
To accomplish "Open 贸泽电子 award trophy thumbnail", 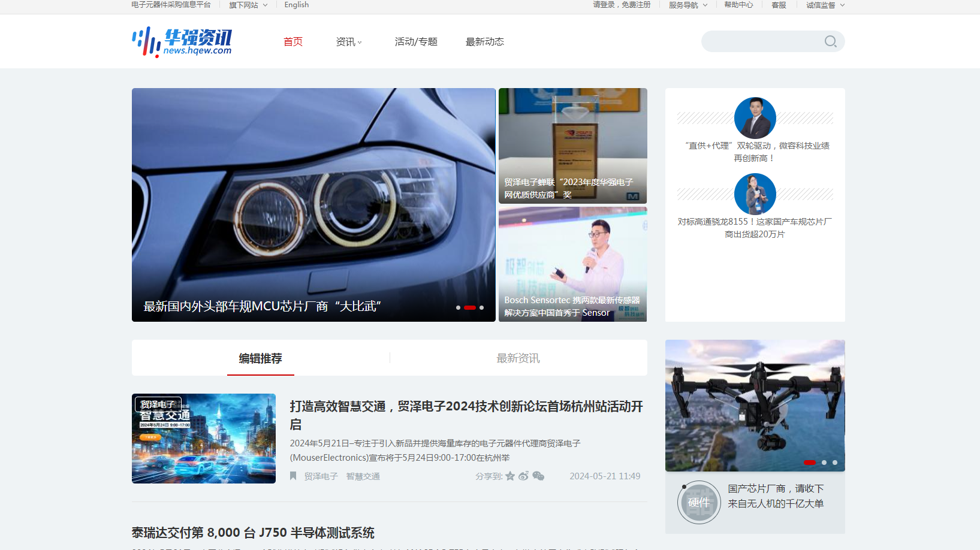I will click(572, 146).
